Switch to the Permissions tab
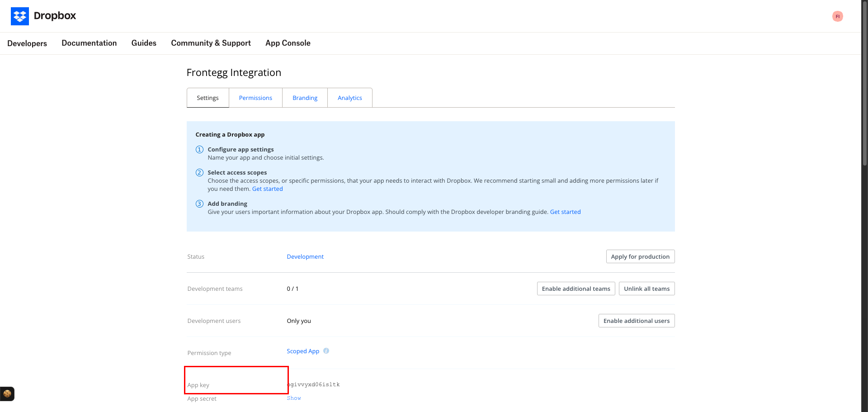 (255, 98)
